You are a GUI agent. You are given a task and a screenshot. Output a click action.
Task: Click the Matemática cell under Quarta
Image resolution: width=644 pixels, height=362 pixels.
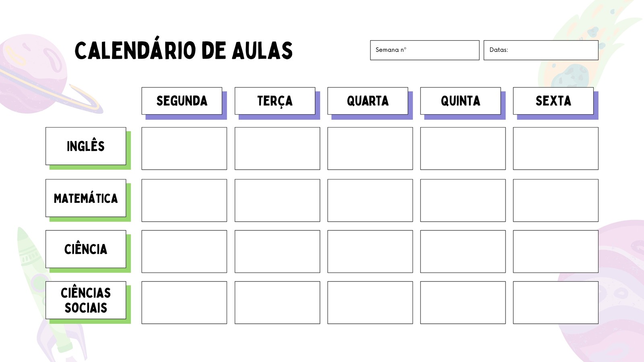(x=370, y=200)
